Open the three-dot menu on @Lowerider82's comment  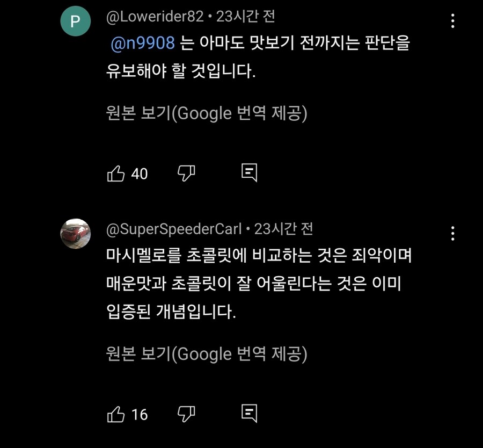pos(453,19)
